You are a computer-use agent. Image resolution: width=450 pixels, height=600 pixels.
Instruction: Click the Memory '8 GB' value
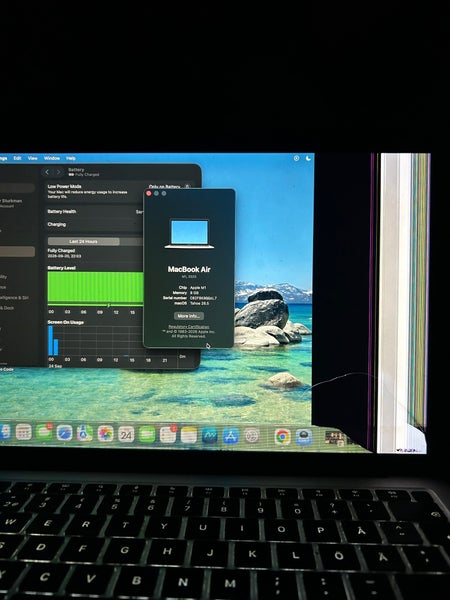point(194,293)
